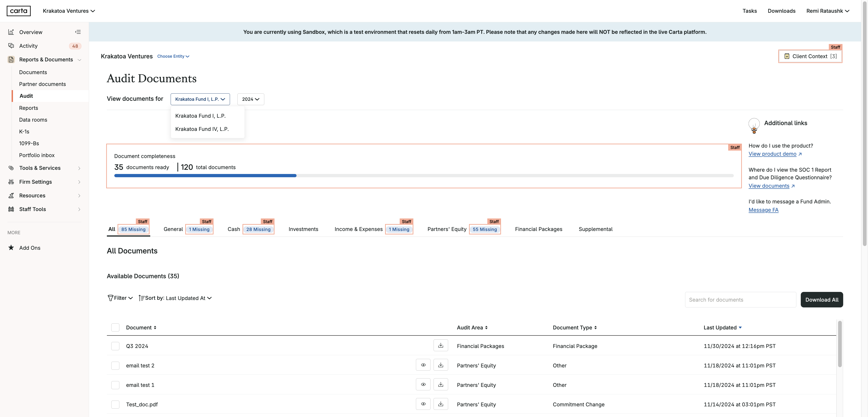Collapse the Reports & Documents section

click(79, 60)
